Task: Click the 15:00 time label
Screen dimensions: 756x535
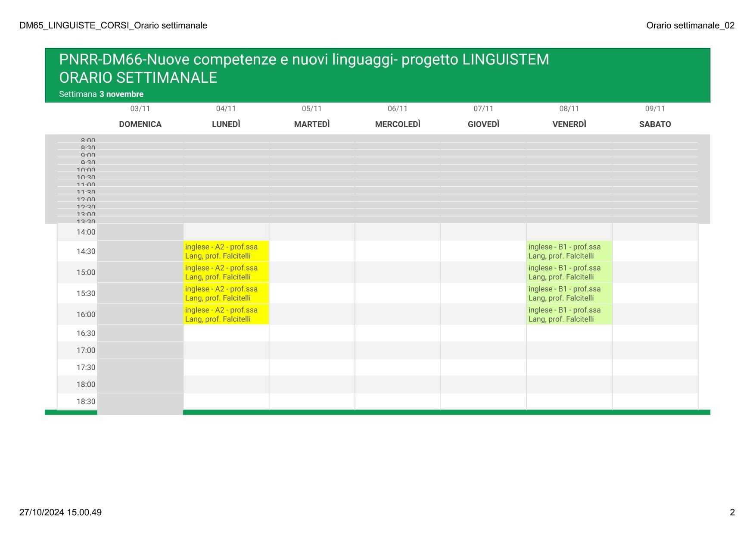Action: 86,272
